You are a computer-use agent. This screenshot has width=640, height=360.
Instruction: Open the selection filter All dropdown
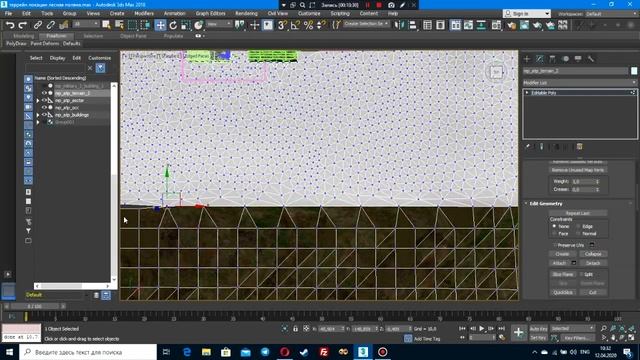pos(86,24)
